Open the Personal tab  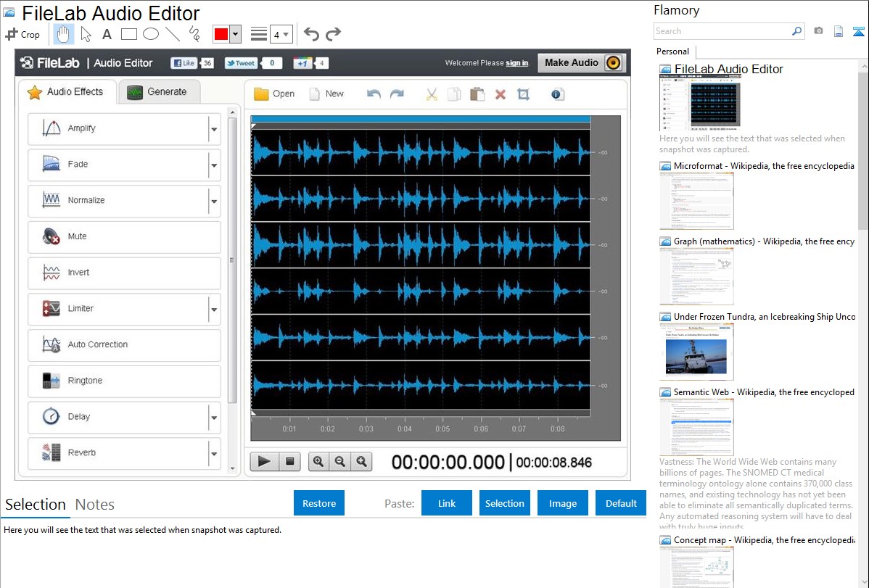coord(672,51)
